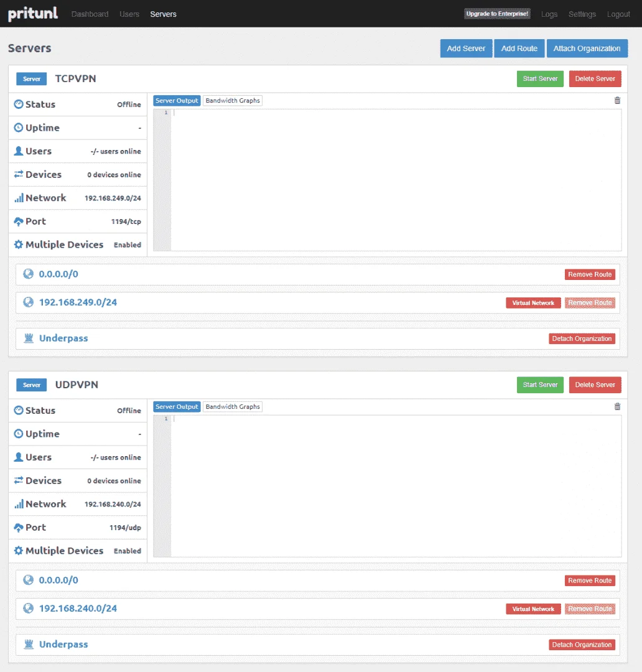Screen dimensions: 642x672
Task: Click Virtual Network badge on 192.168.240.0/24
Action: (533, 609)
